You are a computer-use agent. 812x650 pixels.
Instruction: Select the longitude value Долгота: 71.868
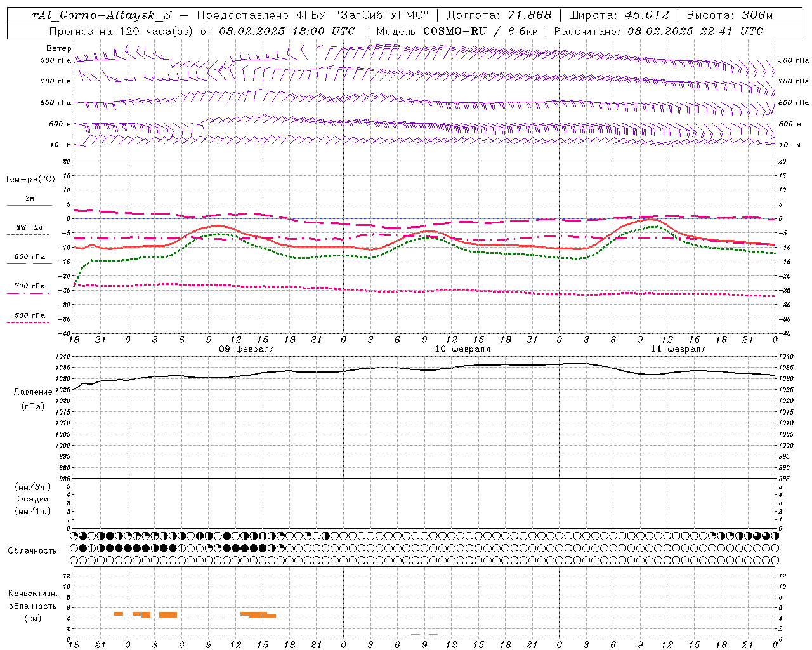pos(499,15)
